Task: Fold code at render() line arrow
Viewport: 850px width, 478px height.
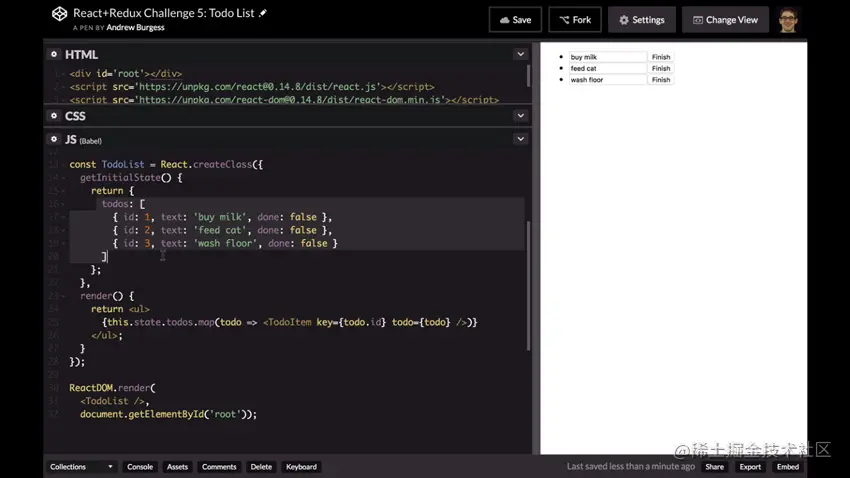Action: 63,296
